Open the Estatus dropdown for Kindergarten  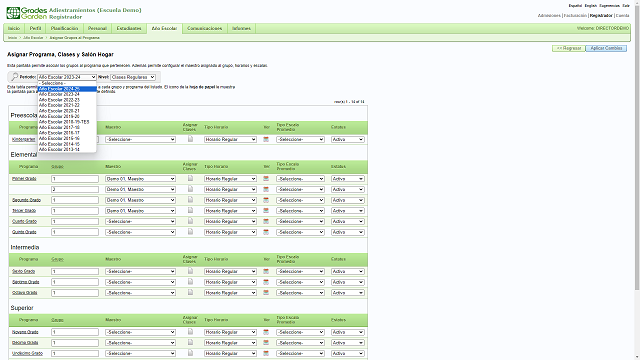pyautogui.click(x=348, y=140)
